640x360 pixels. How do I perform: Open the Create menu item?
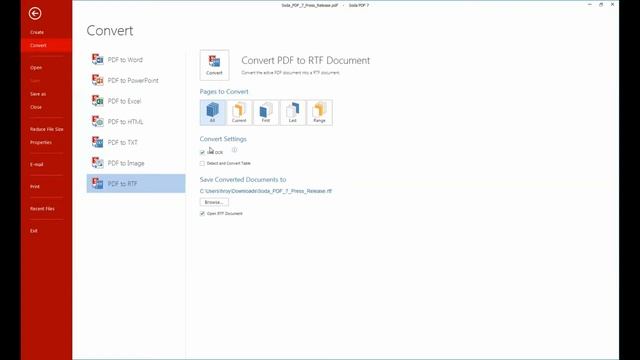coord(37,32)
